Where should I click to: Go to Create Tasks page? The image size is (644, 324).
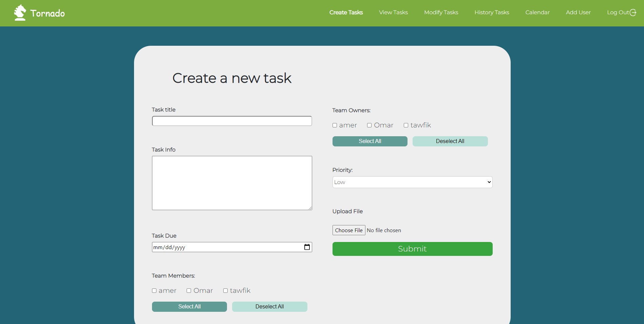coord(346,13)
